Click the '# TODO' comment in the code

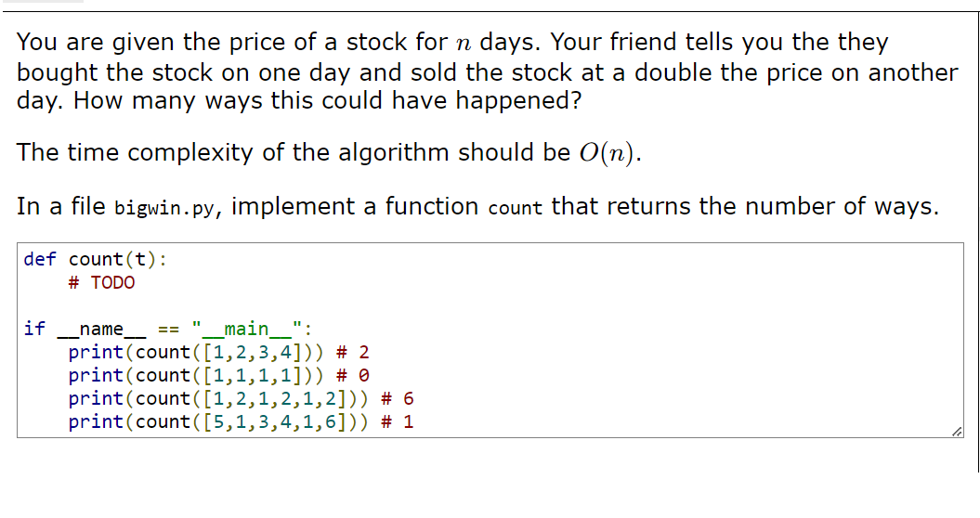click(102, 283)
